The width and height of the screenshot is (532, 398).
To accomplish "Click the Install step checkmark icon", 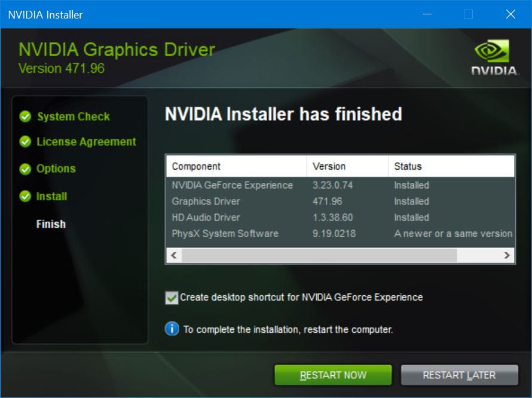I will coord(25,196).
